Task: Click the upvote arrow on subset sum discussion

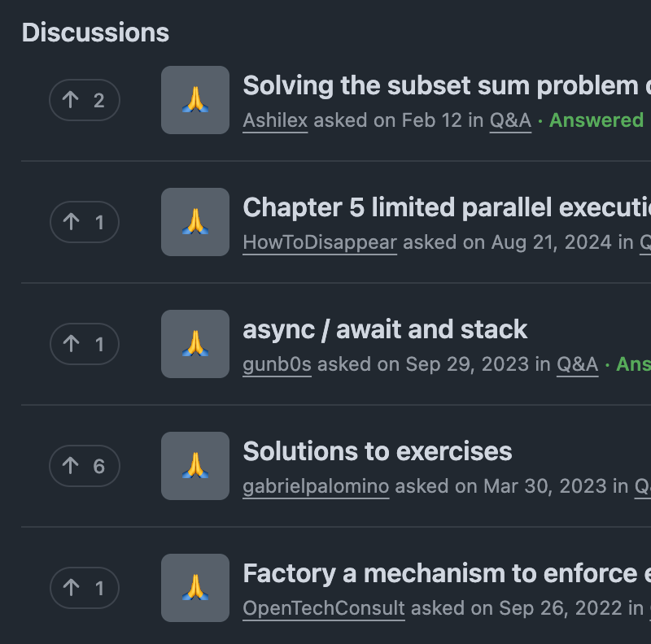Action: tap(84, 100)
